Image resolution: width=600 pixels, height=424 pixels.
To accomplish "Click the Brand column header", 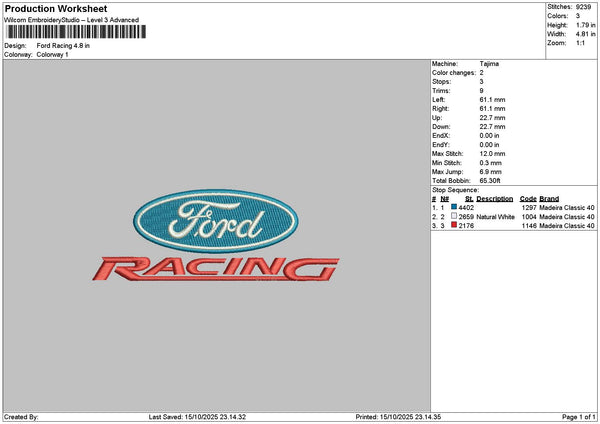I will tap(549, 198).
